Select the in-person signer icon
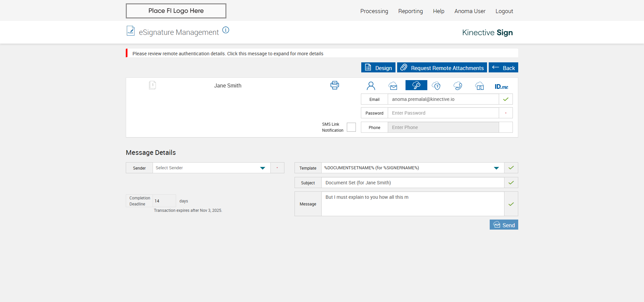The height and width of the screenshot is (302, 644). tap(371, 86)
